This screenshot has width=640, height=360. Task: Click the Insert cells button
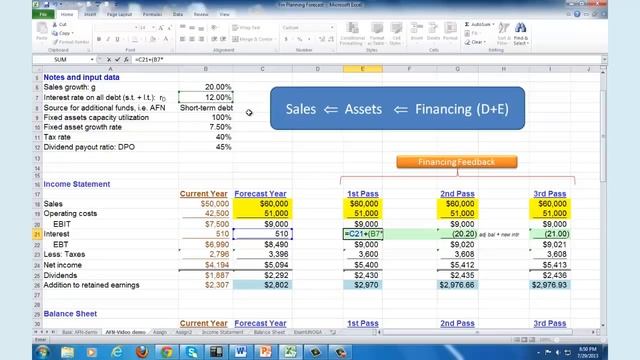tap(416, 31)
